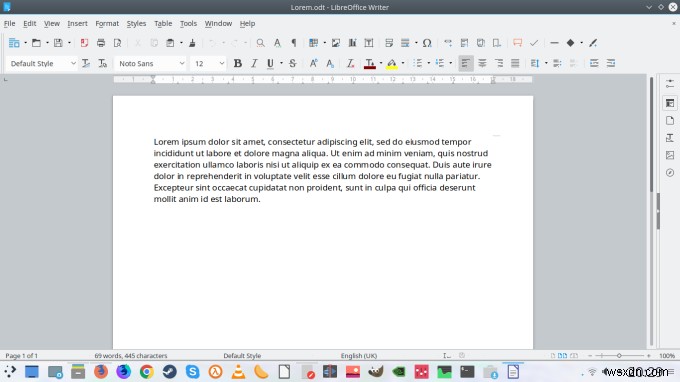Screen dimensions: 680x382
Task: Insert diamond basic shape
Action: point(570,43)
